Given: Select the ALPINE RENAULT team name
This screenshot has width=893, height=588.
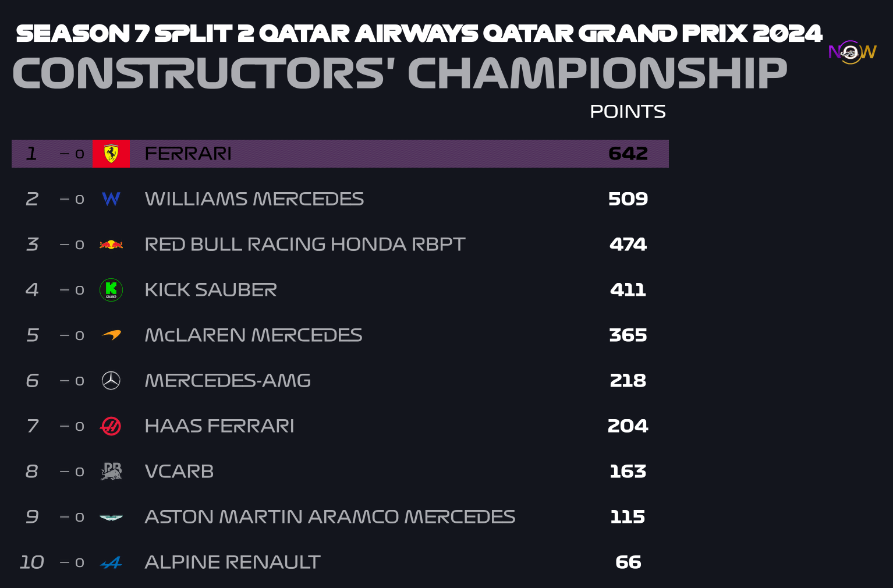Looking at the screenshot, I should [x=232, y=562].
